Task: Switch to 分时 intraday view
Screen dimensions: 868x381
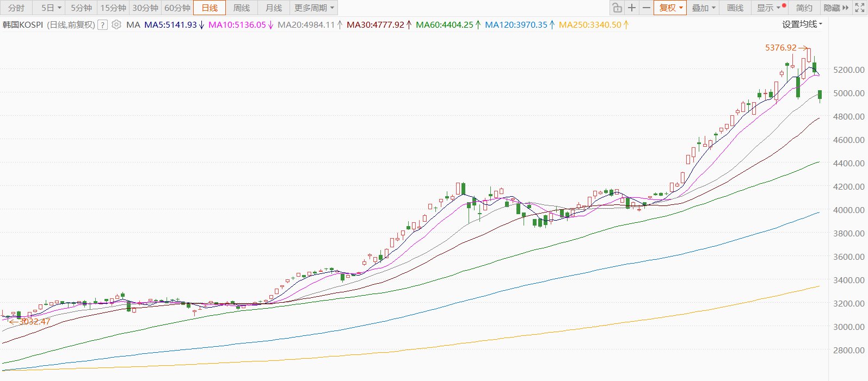Action: [16, 8]
